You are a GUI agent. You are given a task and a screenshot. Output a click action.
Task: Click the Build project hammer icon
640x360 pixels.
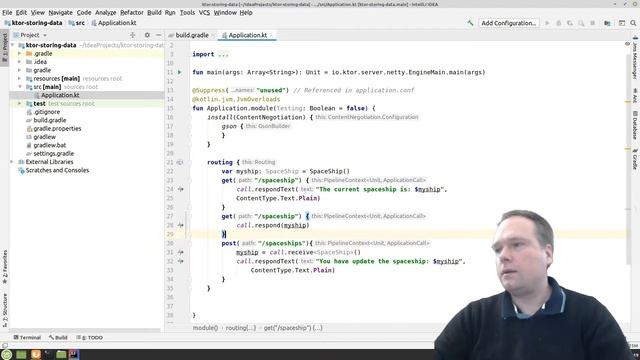(470, 23)
